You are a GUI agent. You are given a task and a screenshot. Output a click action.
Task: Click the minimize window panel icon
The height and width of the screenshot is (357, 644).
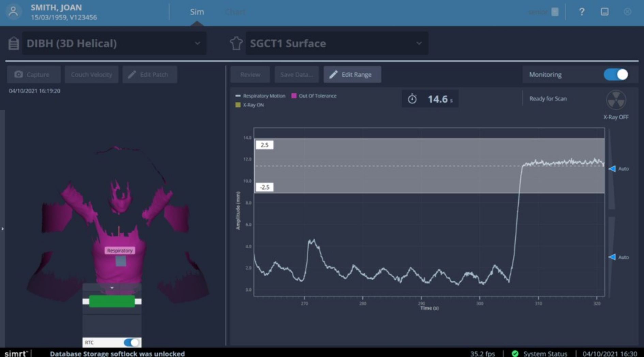pos(604,12)
